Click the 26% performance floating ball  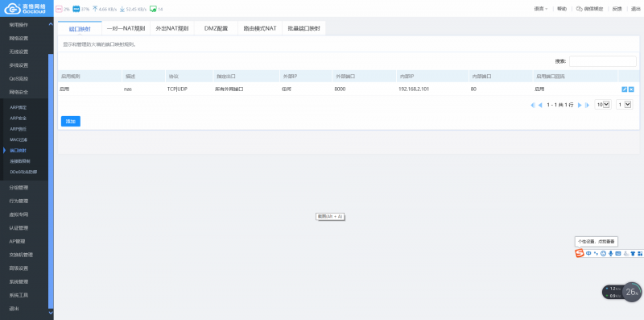[x=632, y=292]
